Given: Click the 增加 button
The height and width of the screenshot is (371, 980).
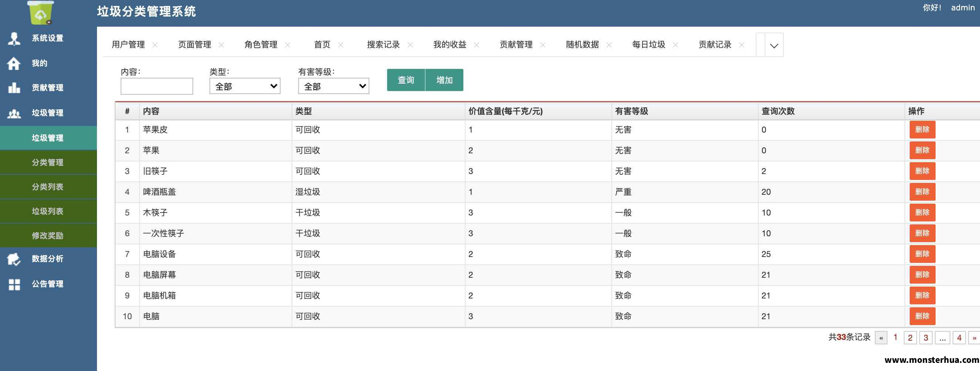Looking at the screenshot, I should pos(444,80).
